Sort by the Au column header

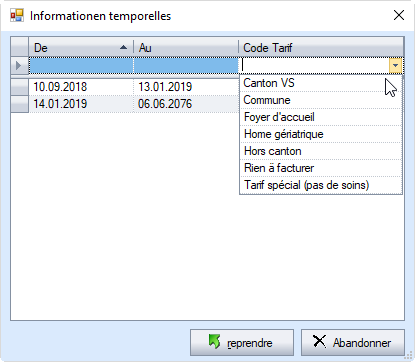pyautogui.click(x=186, y=48)
